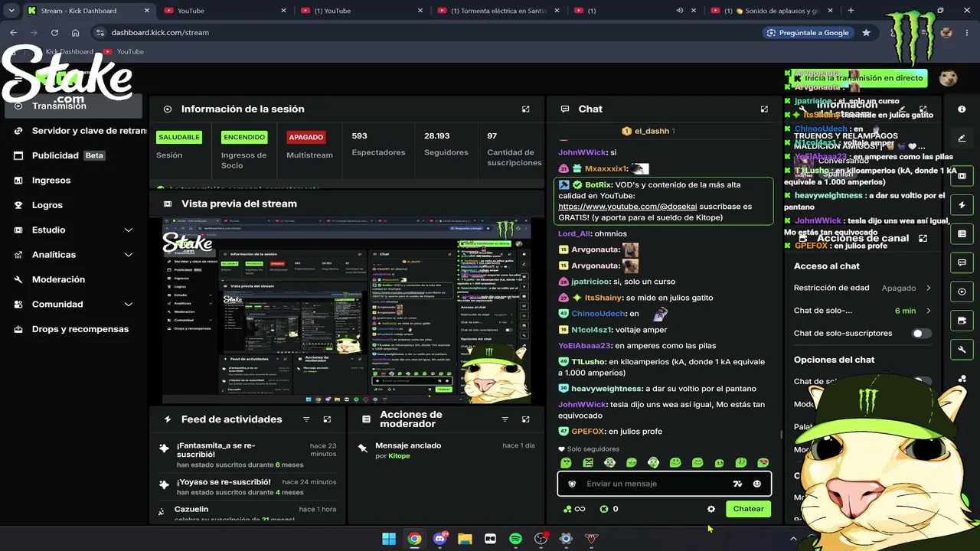Open Chat de solo-seguidores 6 min options
Viewport: 980px width, 551px height.
coord(863,311)
